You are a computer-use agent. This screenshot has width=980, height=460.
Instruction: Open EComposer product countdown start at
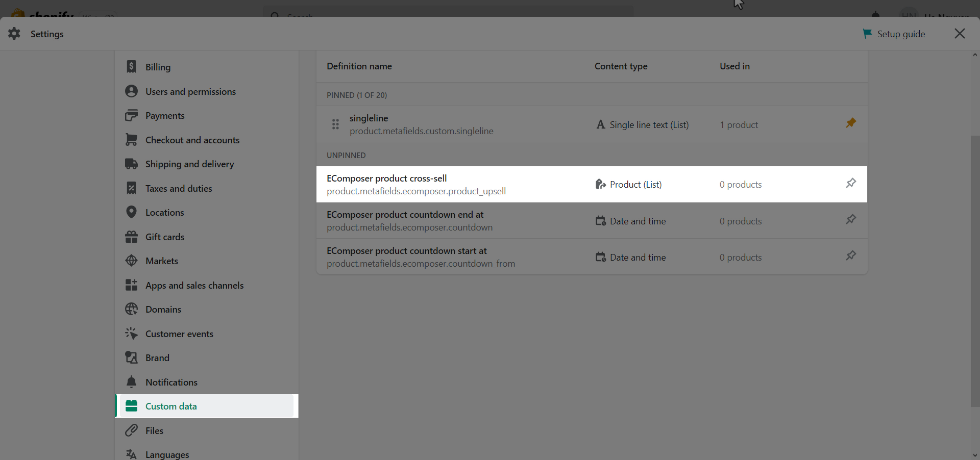pyautogui.click(x=592, y=257)
